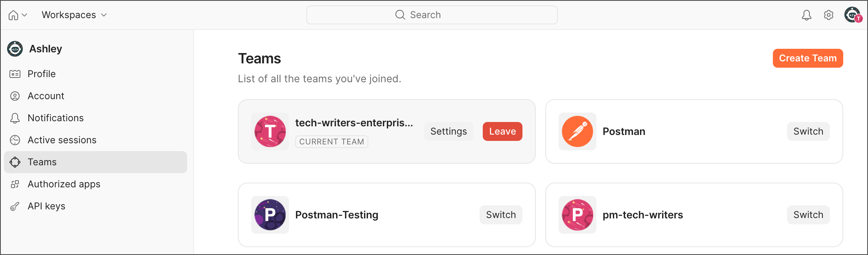Click the Postman-Testing team avatar
The width and height of the screenshot is (868, 255).
coord(270,215)
